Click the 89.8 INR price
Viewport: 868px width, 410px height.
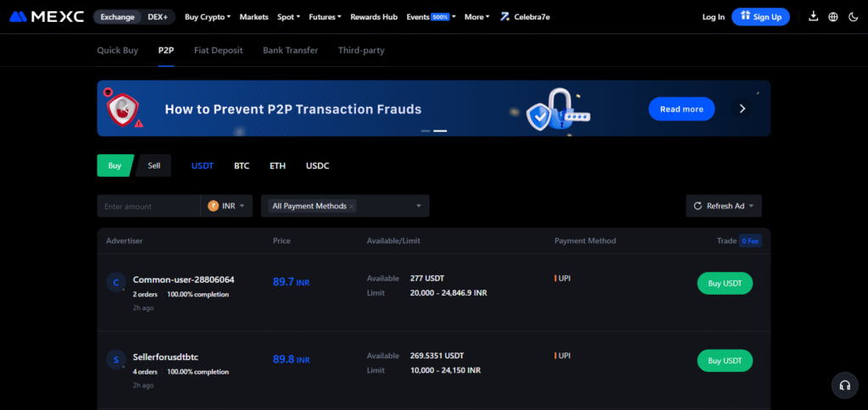[x=292, y=360]
